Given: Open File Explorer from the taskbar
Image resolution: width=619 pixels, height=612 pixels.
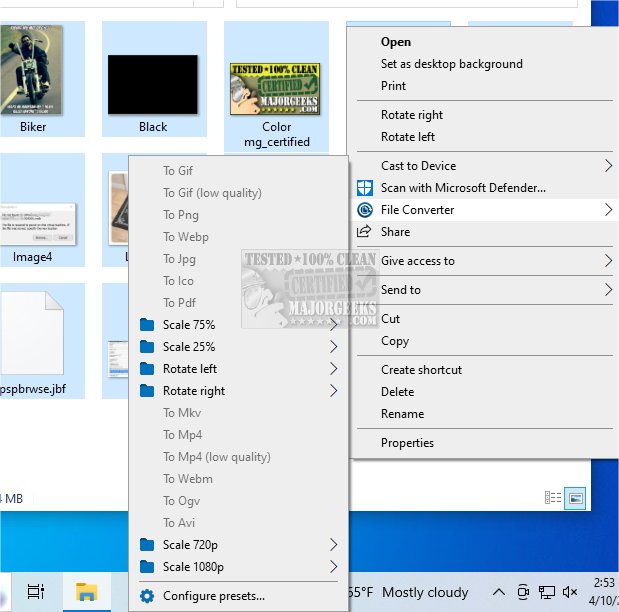Looking at the screenshot, I should tap(86, 592).
